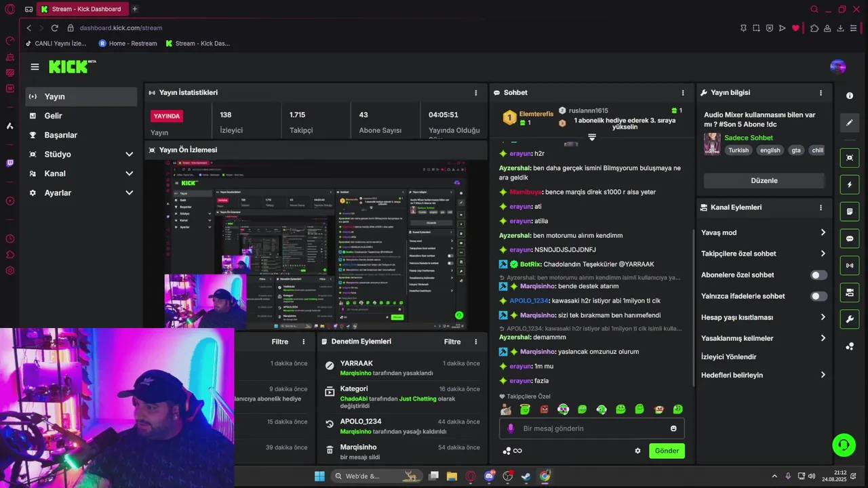
Task: Click the heart icon in browser toolbar
Action: [x=795, y=28]
